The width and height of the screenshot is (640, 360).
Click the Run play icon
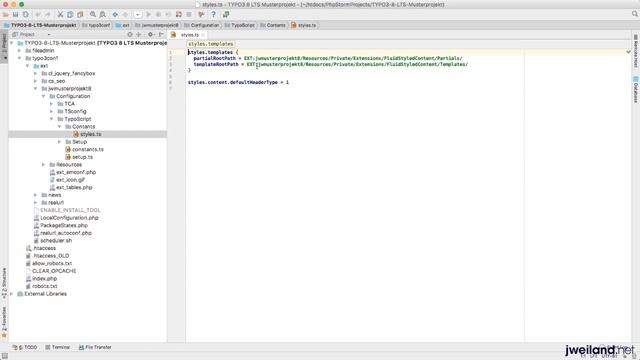[x=149, y=14]
